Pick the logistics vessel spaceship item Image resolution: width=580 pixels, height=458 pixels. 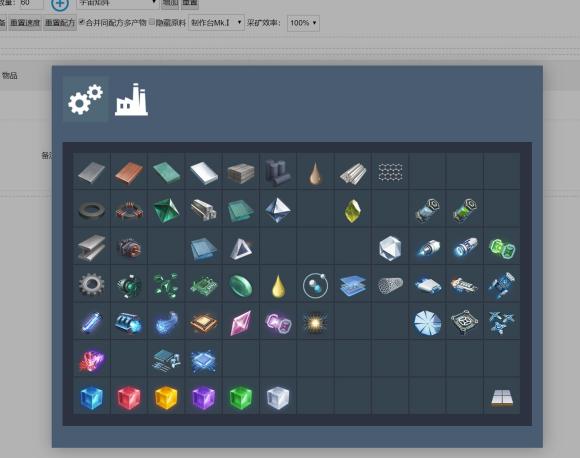[465, 286]
